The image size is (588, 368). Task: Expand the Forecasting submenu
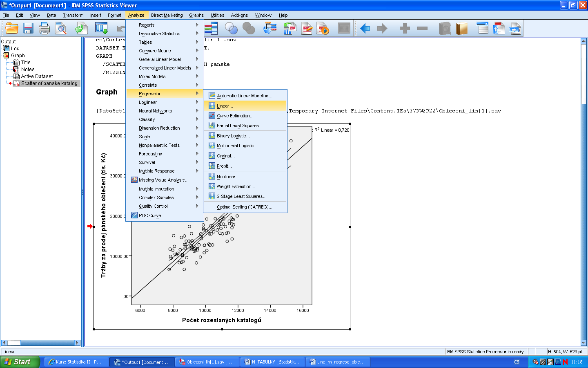[x=165, y=154]
